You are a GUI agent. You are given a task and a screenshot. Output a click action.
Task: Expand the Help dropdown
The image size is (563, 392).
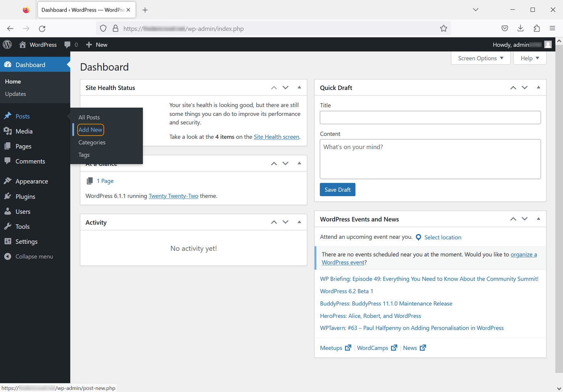[530, 58]
